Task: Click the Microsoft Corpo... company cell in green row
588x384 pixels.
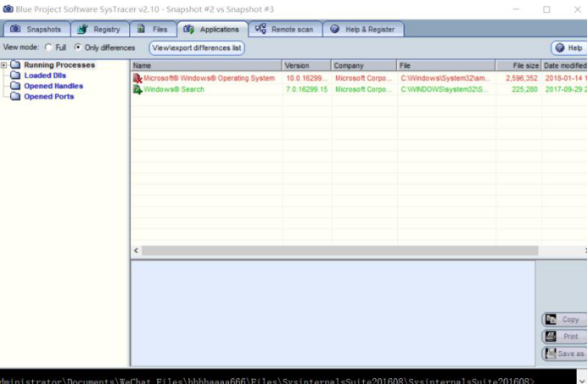Action: [363, 89]
